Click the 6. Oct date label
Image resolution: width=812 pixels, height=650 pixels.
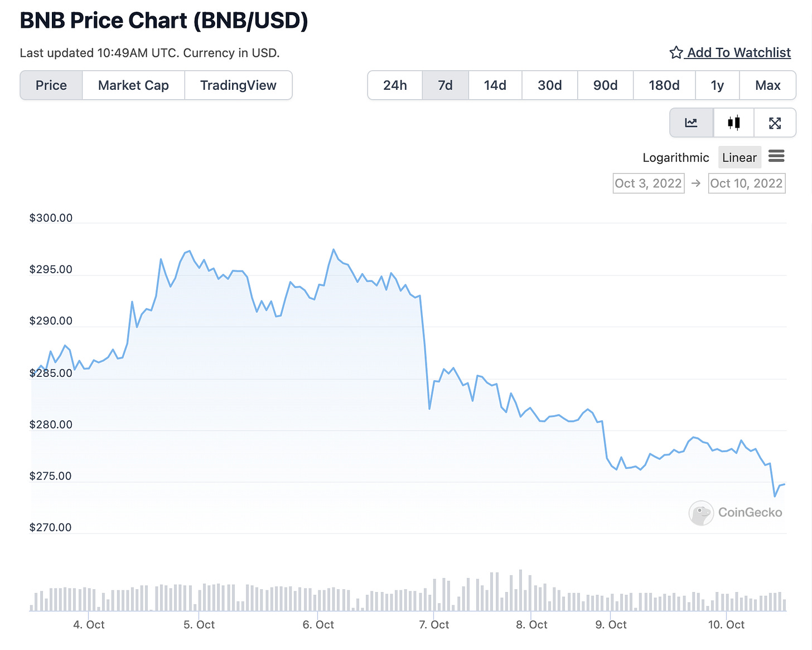(x=318, y=625)
